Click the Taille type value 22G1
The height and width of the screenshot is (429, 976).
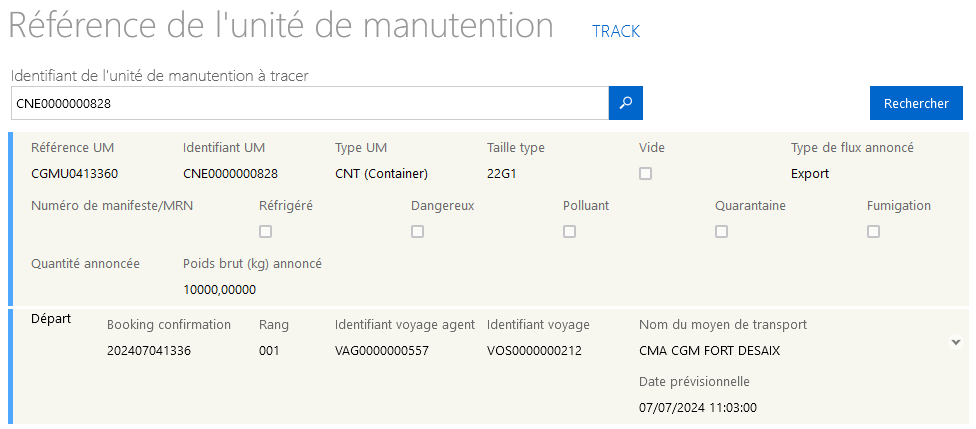click(502, 174)
